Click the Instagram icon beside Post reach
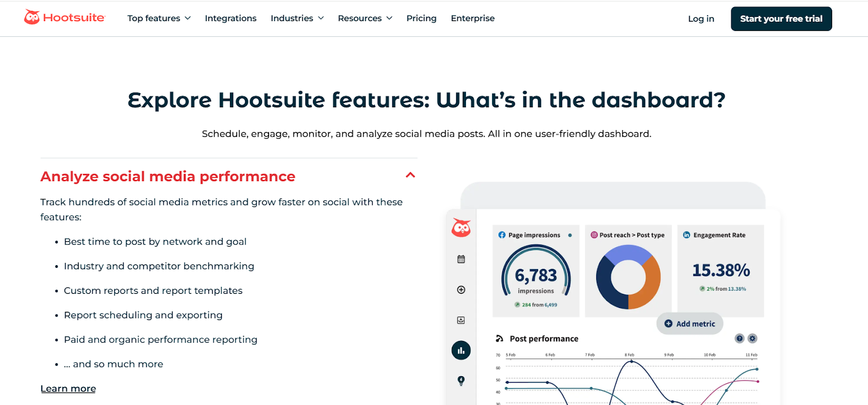This screenshot has width=868, height=405. pyautogui.click(x=594, y=235)
